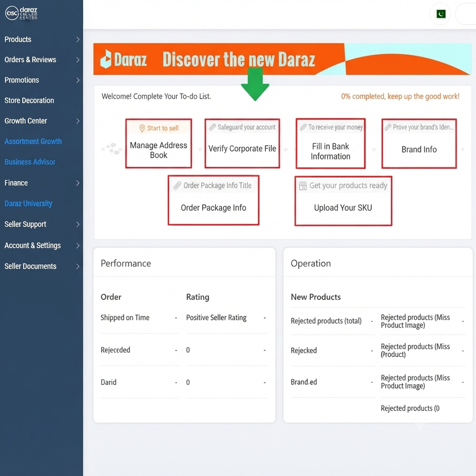Click the Manage Address Book card

[159, 143]
